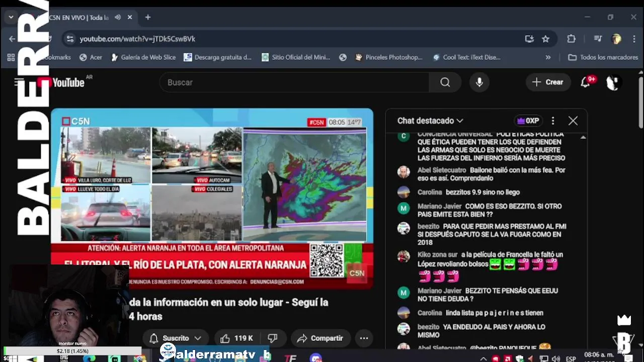This screenshot has width=644, height=362.
Task: Switch the ESP keyboard language indicator
Action: point(571,358)
